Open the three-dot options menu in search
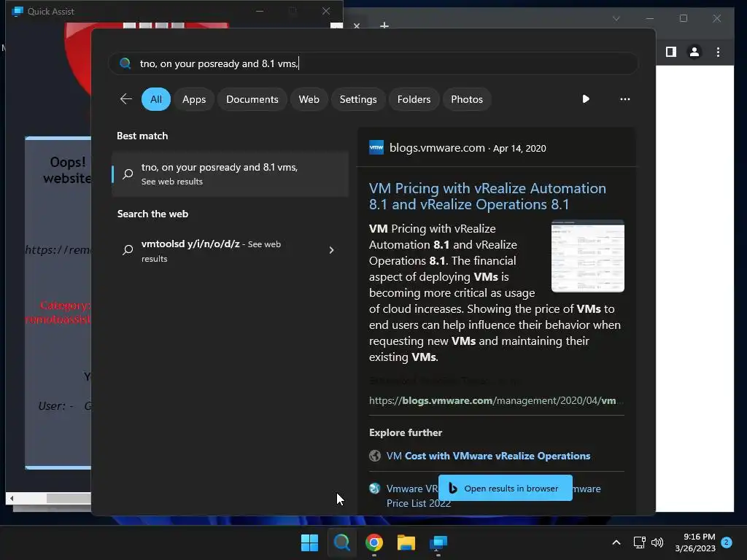The image size is (747, 560). 624,99
